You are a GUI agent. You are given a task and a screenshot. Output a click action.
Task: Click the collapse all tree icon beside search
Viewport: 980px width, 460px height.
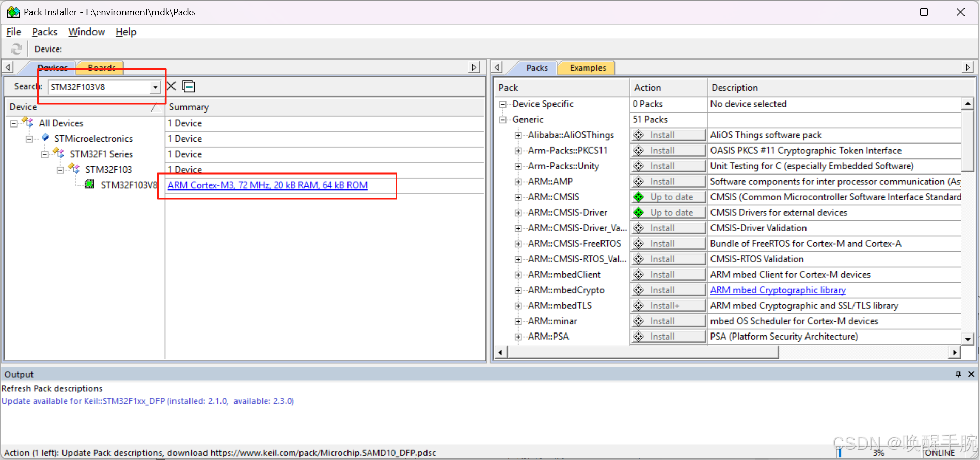click(x=189, y=86)
